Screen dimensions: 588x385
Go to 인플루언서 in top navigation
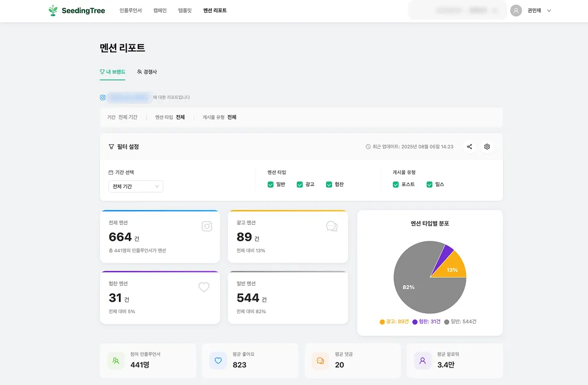coord(130,10)
